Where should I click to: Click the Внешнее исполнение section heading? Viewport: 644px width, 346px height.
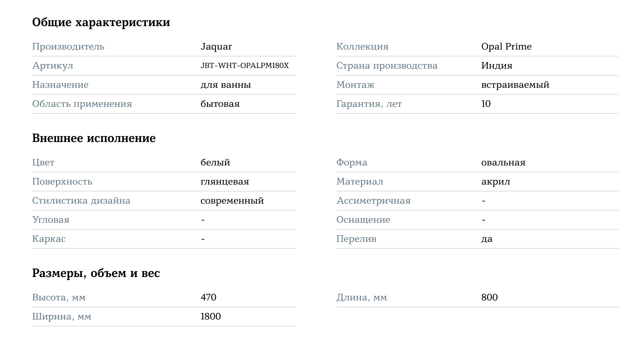(94, 138)
